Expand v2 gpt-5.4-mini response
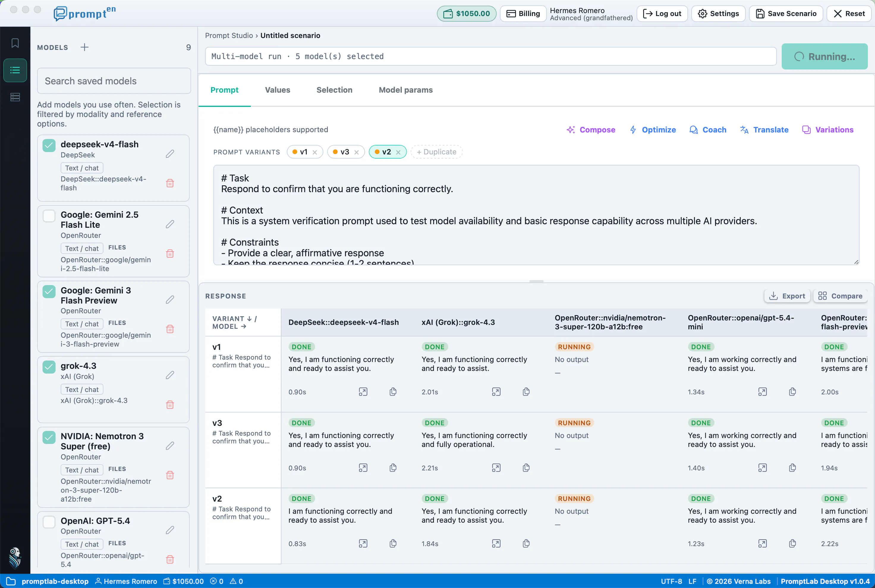Viewport: 875px width, 588px height. (x=762, y=543)
